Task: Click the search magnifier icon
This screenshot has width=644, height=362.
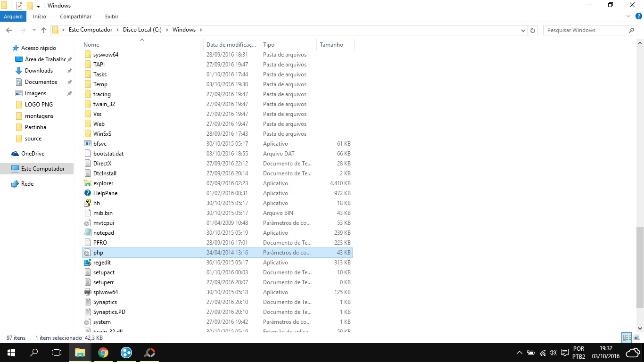Action: [x=632, y=30]
